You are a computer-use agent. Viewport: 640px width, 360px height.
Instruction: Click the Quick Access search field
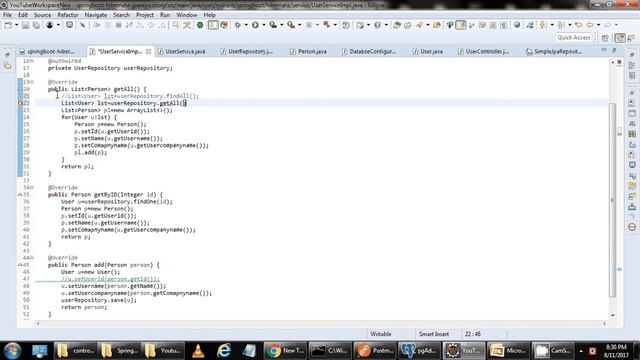574,38
